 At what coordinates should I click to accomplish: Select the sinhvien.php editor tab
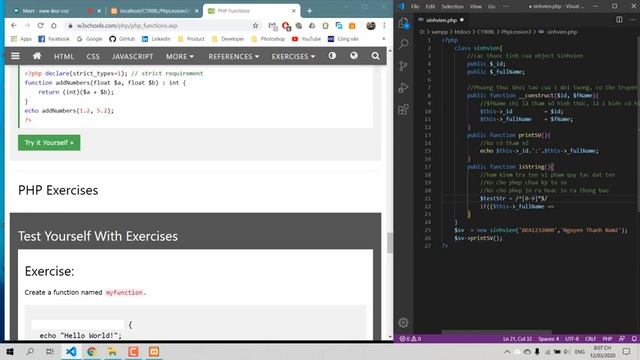pyautogui.click(x=441, y=20)
